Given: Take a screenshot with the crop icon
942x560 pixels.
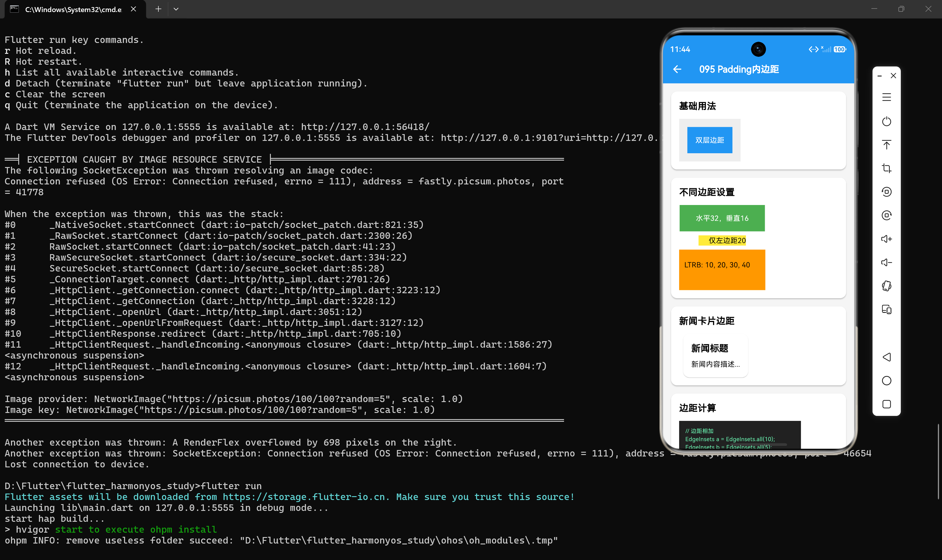Looking at the screenshot, I should [x=886, y=168].
